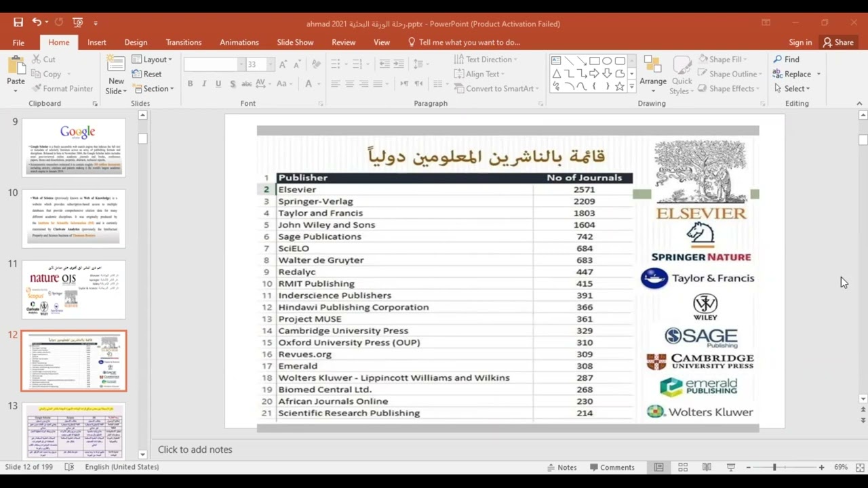
Task: Click the Paste clipboard icon
Action: (16, 66)
